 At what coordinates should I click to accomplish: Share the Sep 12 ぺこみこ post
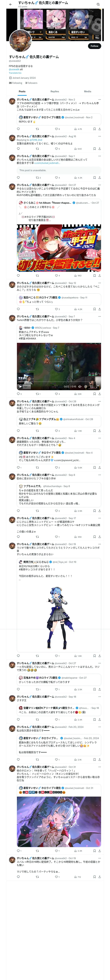pos(99,309)
